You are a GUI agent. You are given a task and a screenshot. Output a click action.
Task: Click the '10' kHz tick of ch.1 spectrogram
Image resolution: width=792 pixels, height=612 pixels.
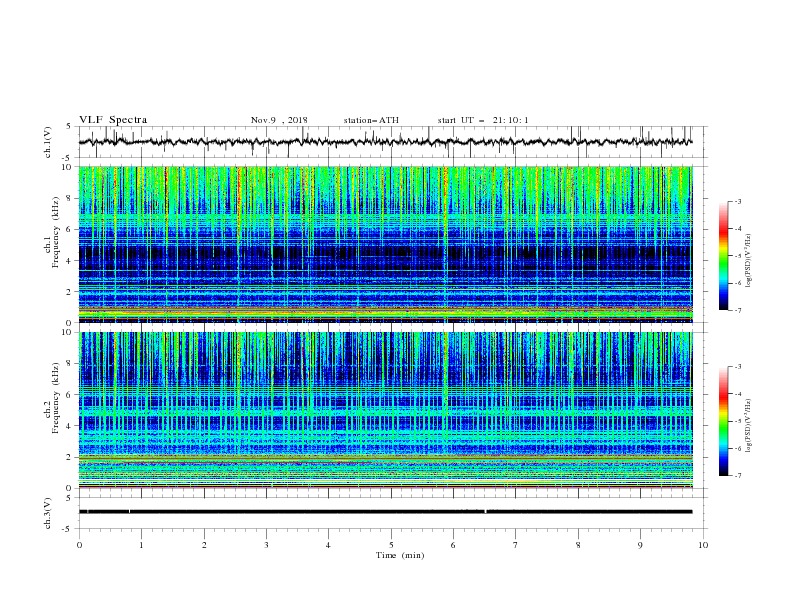(x=68, y=167)
